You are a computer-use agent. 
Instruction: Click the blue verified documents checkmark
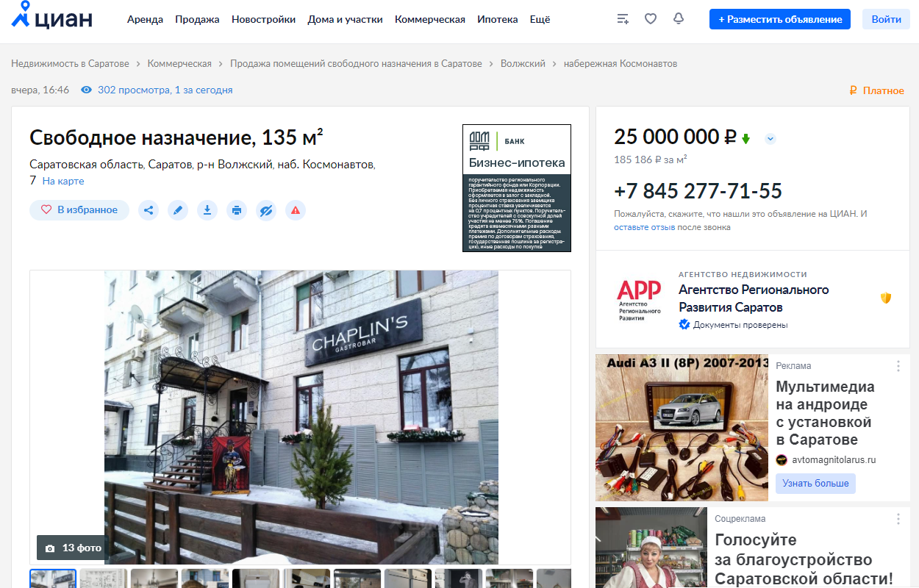[x=684, y=325]
